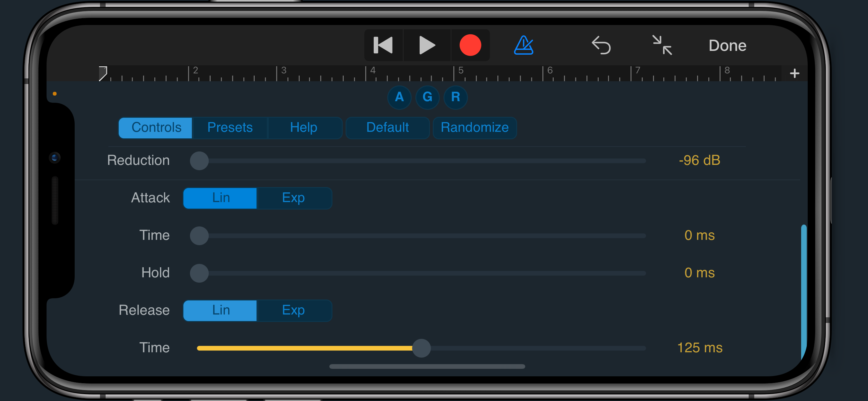Viewport: 868px width, 401px height.
Task: Switch to the Controls tab
Action: tap(156, 128)
